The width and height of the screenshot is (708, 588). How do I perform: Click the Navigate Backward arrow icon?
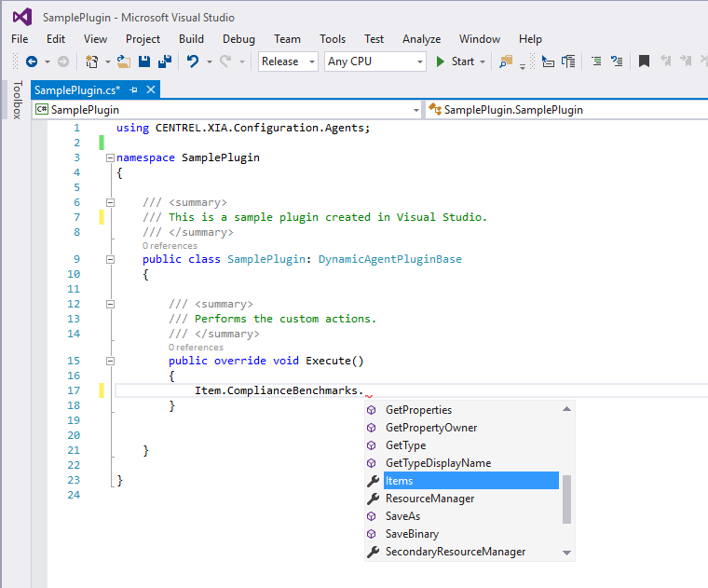point(32,62)
